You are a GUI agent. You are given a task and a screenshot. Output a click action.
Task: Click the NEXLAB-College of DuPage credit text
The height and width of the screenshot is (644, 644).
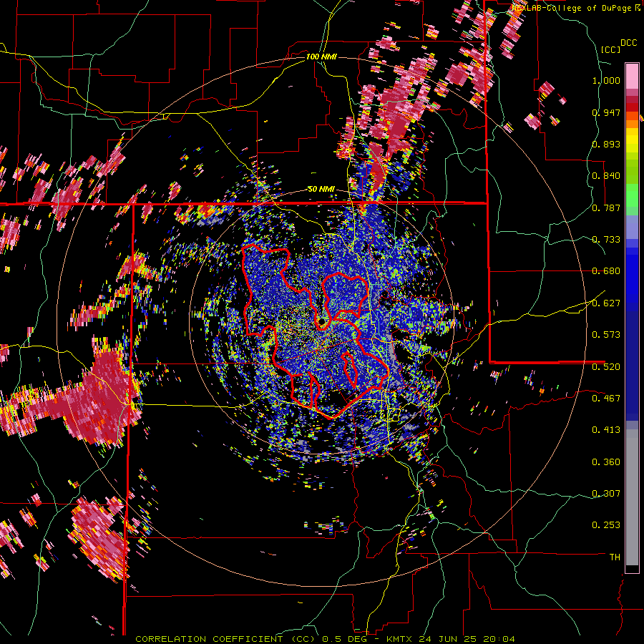[576, 8]
